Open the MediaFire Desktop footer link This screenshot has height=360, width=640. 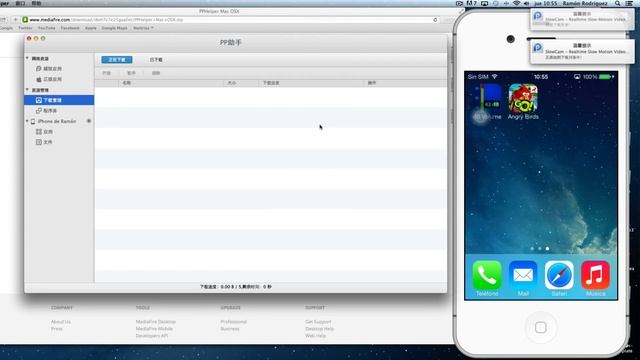pos(156,322)
